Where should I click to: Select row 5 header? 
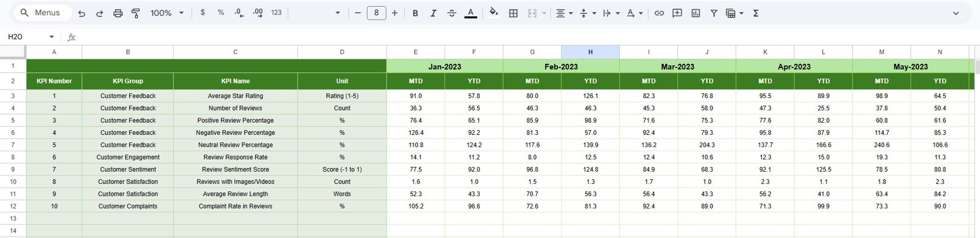click(x=13, y=120)
